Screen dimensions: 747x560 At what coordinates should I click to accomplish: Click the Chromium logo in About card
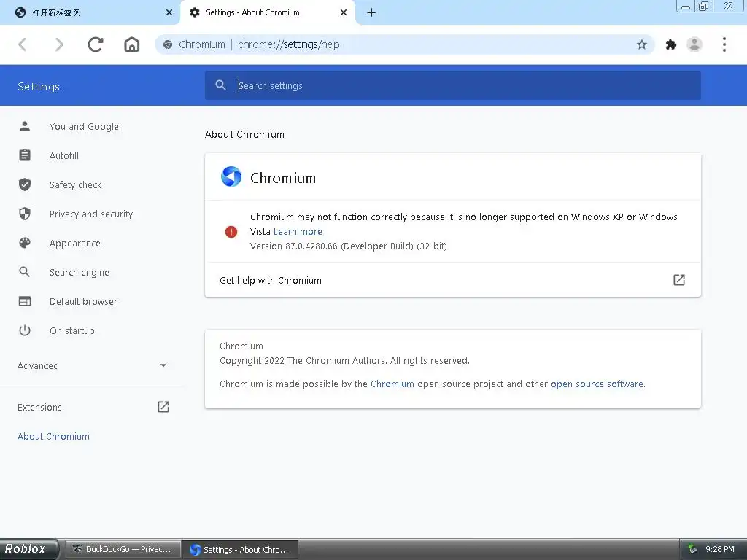coord(231,176)
